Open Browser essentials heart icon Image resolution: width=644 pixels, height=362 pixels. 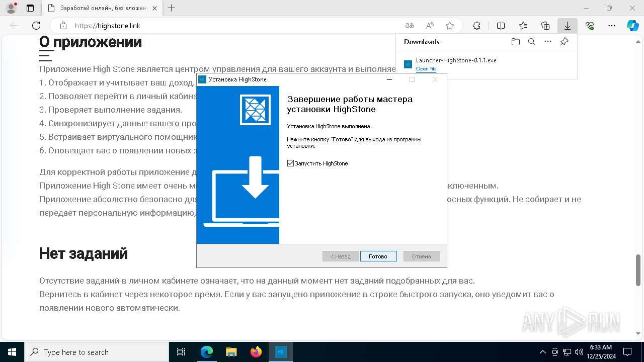(590, 26)
